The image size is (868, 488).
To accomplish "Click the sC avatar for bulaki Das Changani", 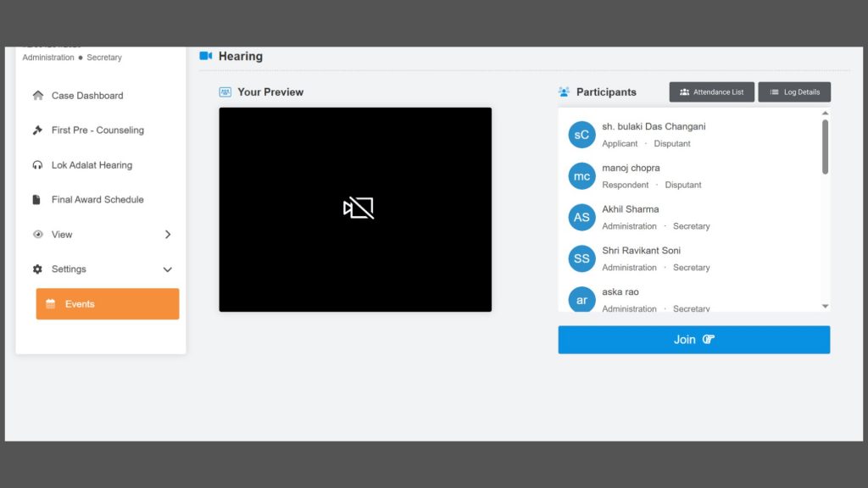I will coord(581,135).
